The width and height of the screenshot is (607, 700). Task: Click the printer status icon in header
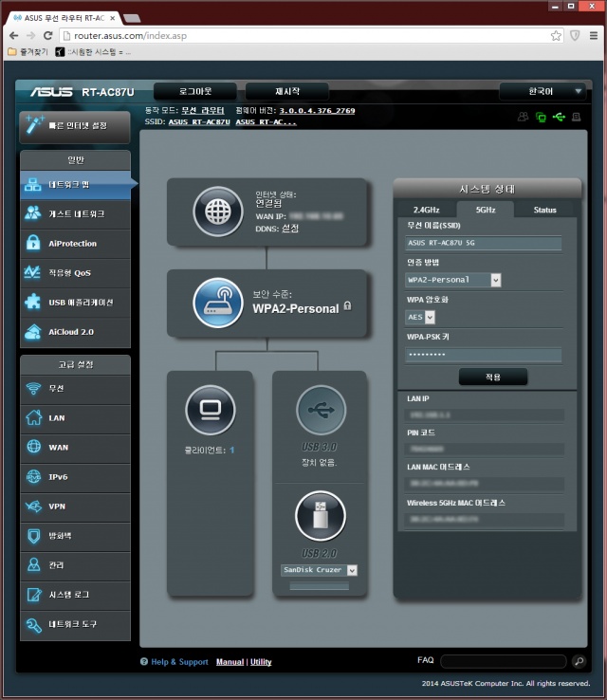coord(577,117)
